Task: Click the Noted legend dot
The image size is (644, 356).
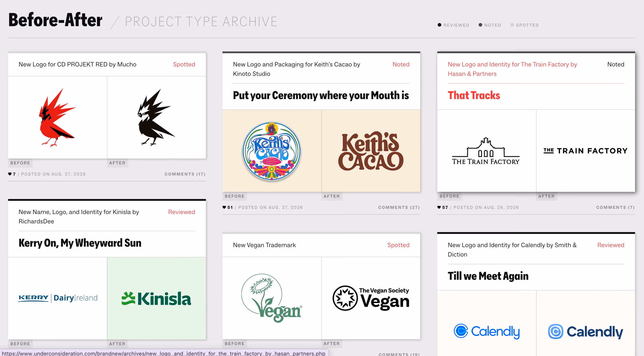Action: coord(480,25)
